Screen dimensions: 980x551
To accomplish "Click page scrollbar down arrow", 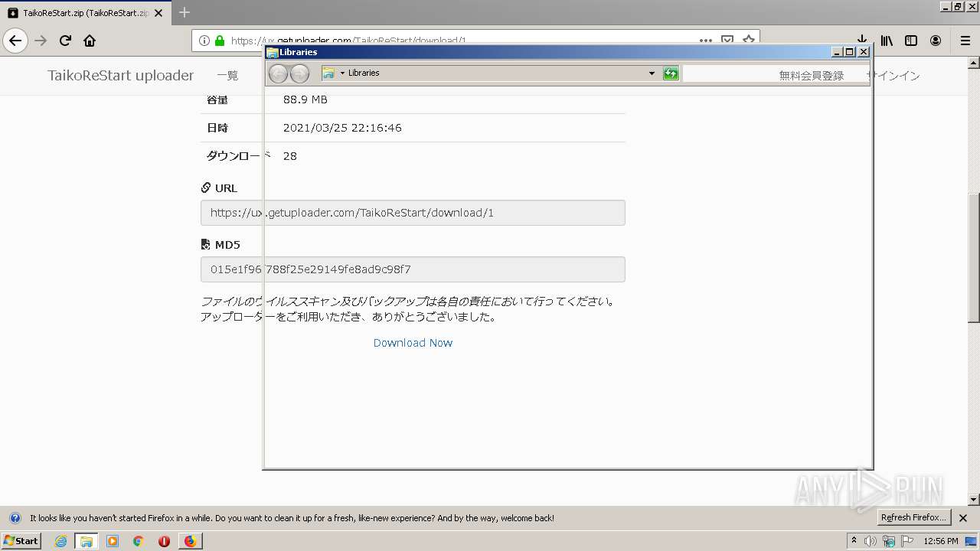I will 974,500.
